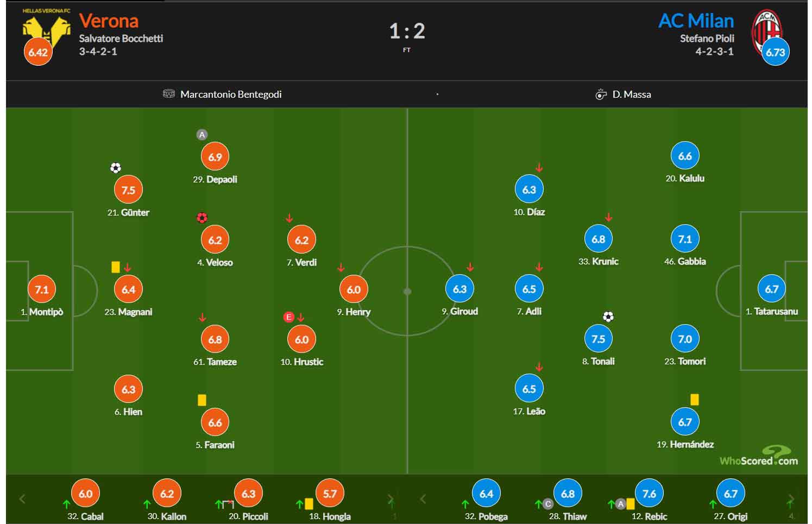This screenshot has height=524, width=812.
Task: Click the yellow card icon above Faraoni
Action: (202, 400)
